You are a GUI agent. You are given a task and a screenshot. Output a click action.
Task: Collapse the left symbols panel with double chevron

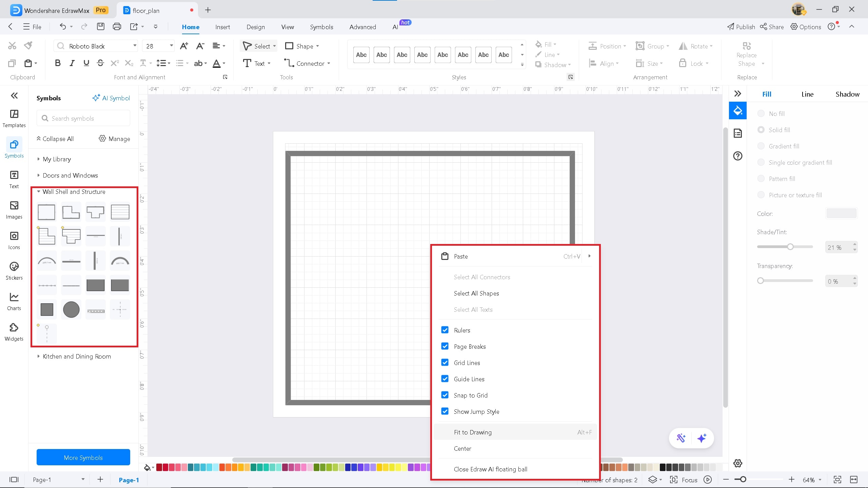[14, 96]
